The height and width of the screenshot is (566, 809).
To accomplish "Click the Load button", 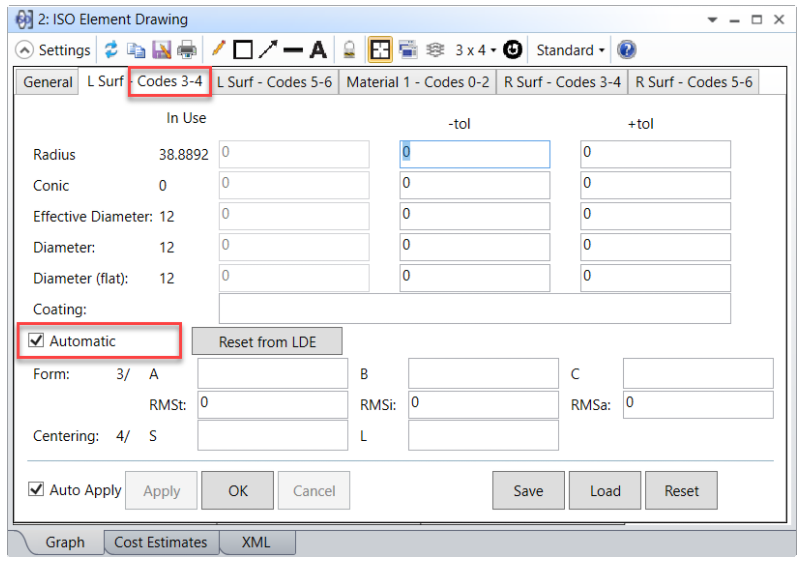I will click(x=605, y=490).
